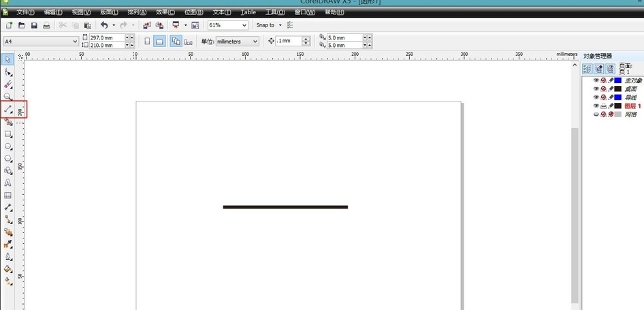Expand the 61% zoom level dropdown
This screenshot has width=644, height=310.
pos(228,25)
